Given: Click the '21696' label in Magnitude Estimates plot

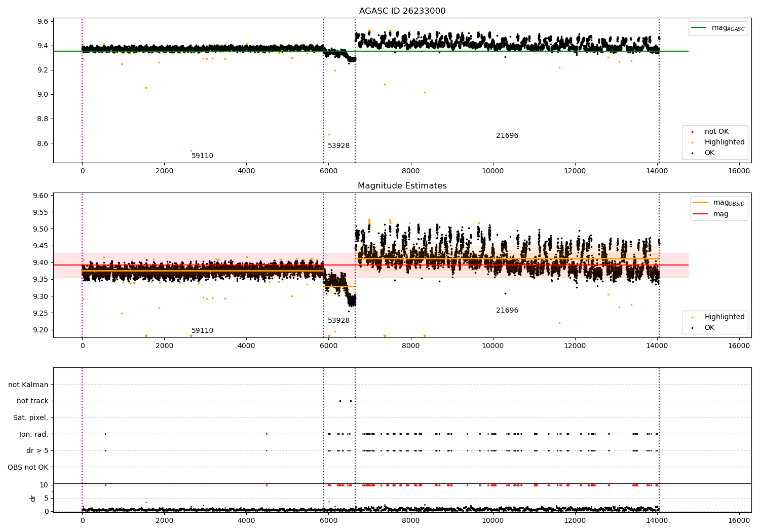Looking at the screenshot, I should pyautogui.click(x=507, y=311).
